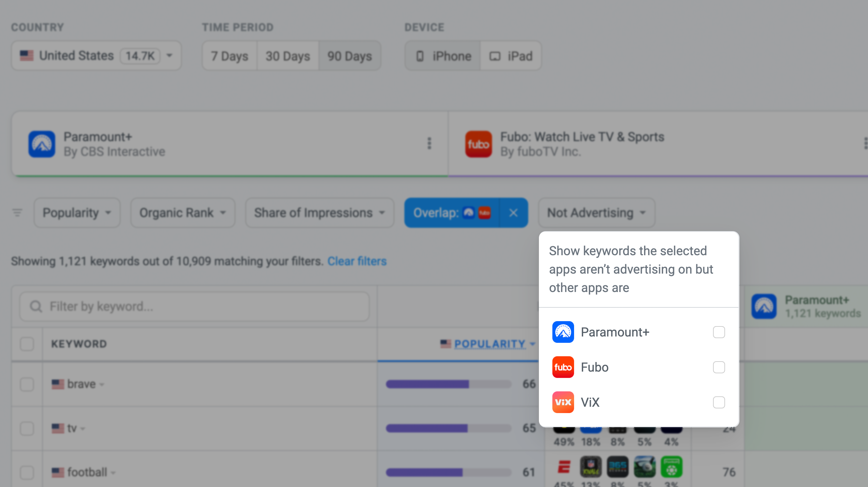Click the filter funnel icon left of Popularity
Image resolution: width=868 pixels, height=487 pixels.
17,212
